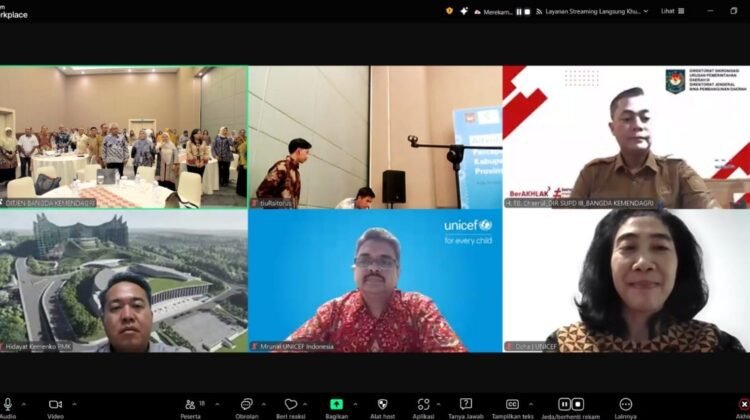Select H. TB. Chaerul video tile
Image resolution: width=750 pixels, height=420 pixels.
(x=626, y=137)
